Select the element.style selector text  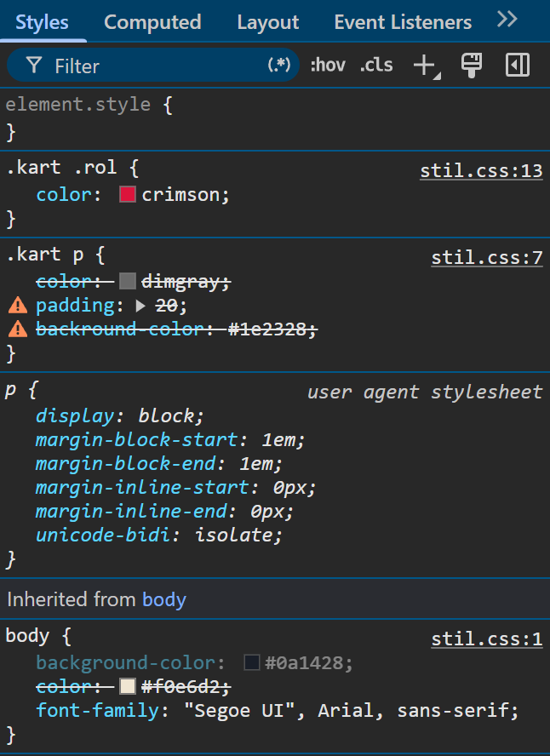(x=78, y=105)
